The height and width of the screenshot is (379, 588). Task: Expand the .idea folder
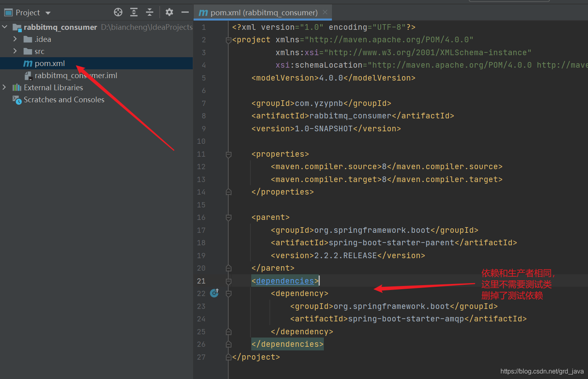click(15, 39)
